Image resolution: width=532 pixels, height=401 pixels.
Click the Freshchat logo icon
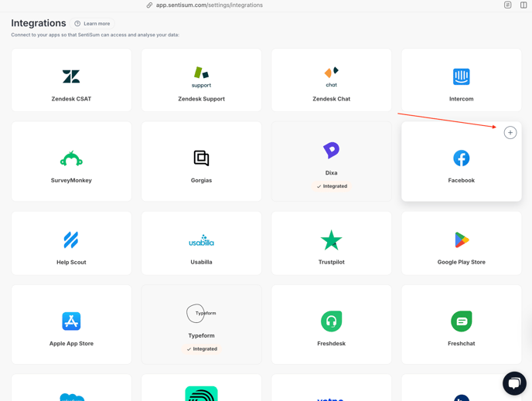click(x=462, y=321)
